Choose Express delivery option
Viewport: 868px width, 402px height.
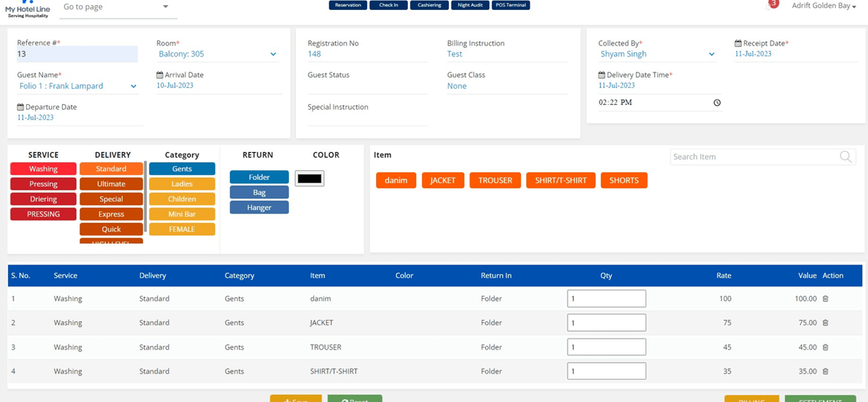point(111,214)
